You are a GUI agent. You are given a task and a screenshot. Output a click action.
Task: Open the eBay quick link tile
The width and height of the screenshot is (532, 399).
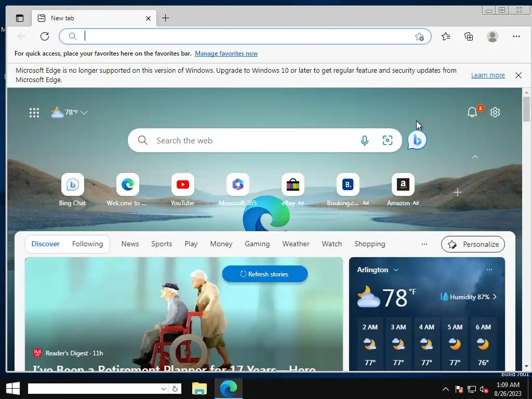tap(293, 184)
